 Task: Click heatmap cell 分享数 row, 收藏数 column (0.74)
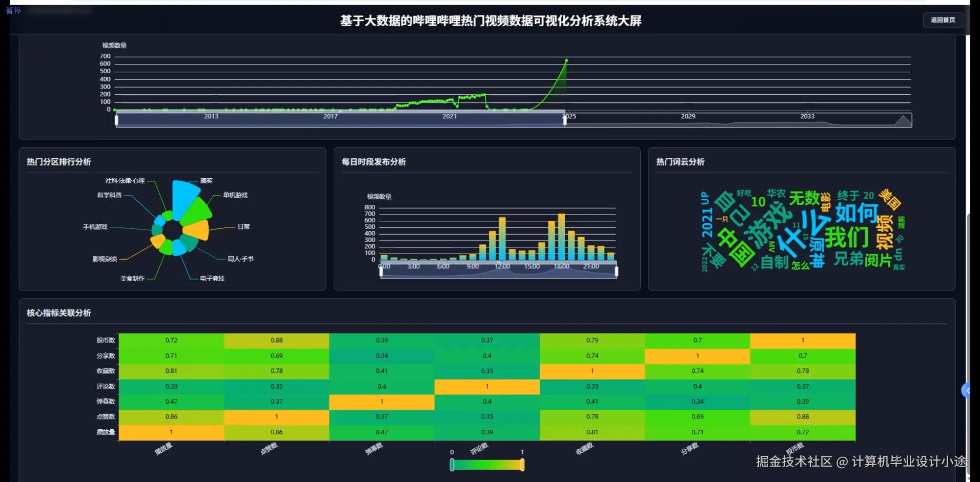(593, 355)
